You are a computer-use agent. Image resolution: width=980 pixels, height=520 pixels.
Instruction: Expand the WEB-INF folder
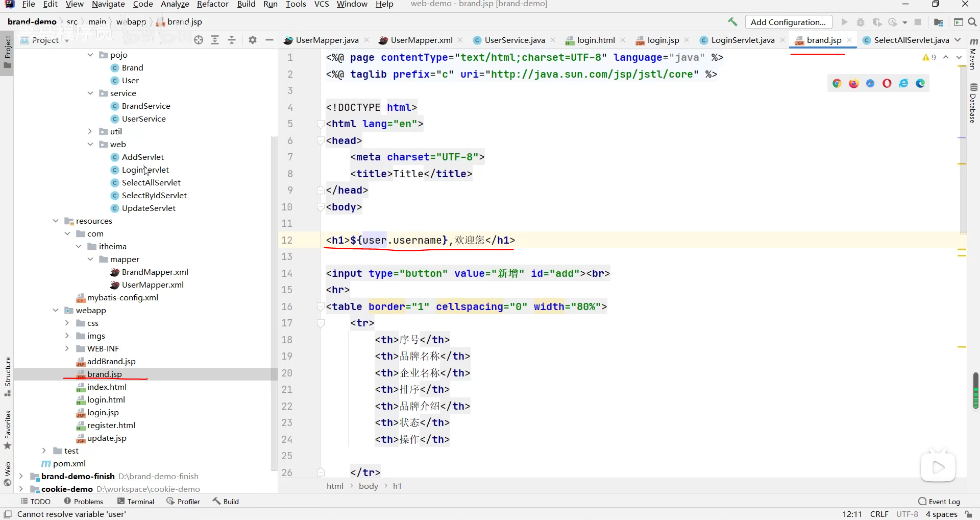(x=67, y=348)
